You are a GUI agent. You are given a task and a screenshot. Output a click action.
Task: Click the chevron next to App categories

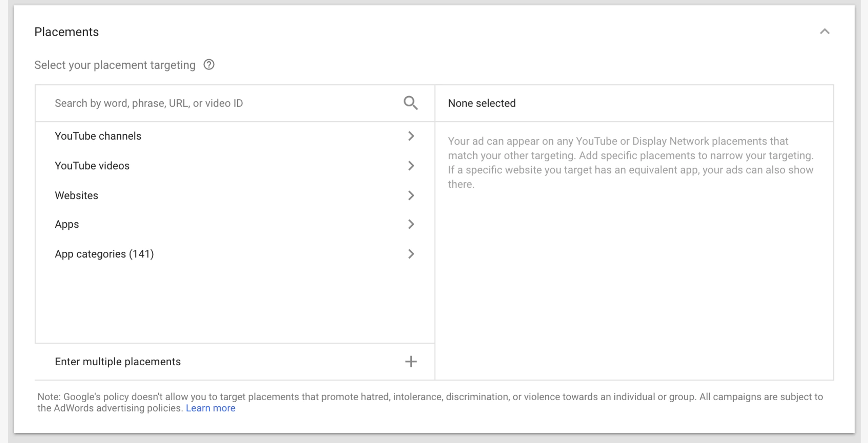coord(411,254)
